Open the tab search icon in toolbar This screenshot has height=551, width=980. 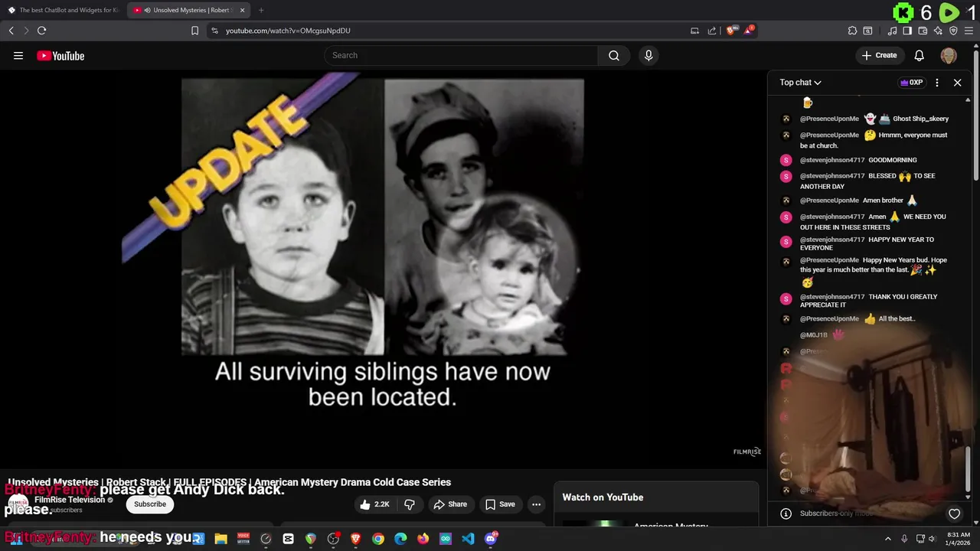pos(867,31)
